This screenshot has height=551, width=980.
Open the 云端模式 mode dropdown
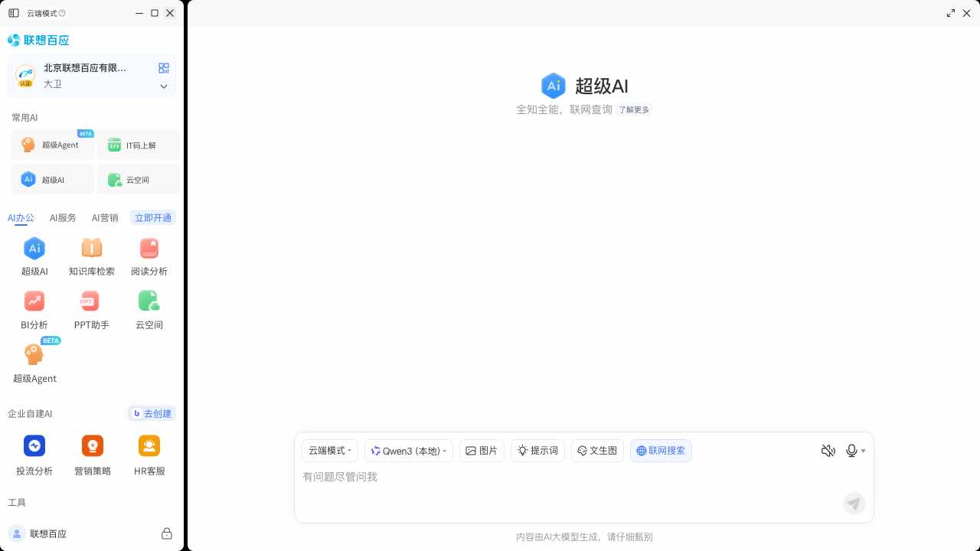pos(329,451)
